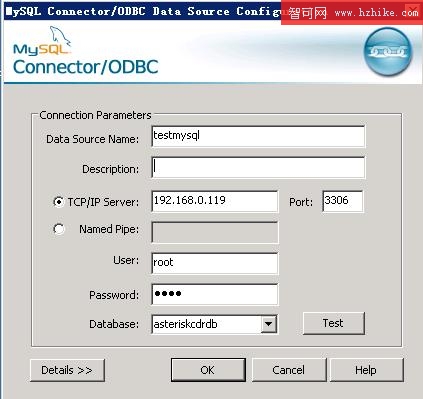Click the Database label
This screenshot has height=399, width=423.
tap(114, 324)
